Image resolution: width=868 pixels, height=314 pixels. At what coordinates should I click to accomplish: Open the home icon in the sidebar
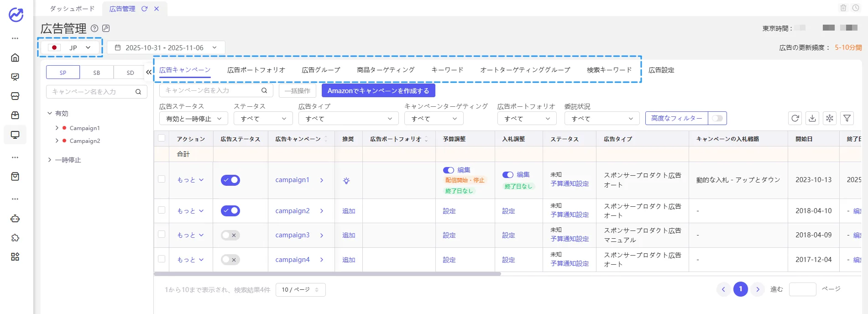[15, 58]
